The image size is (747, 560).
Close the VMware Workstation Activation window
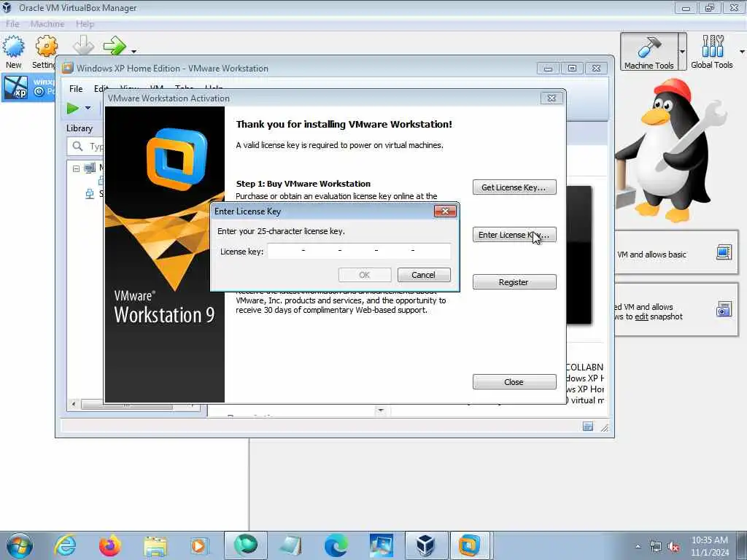point(551,98)
